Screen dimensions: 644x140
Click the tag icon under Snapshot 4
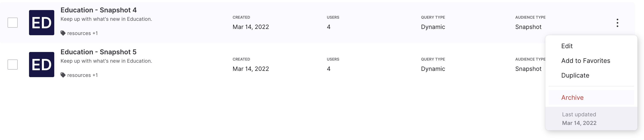pos(63,33)
